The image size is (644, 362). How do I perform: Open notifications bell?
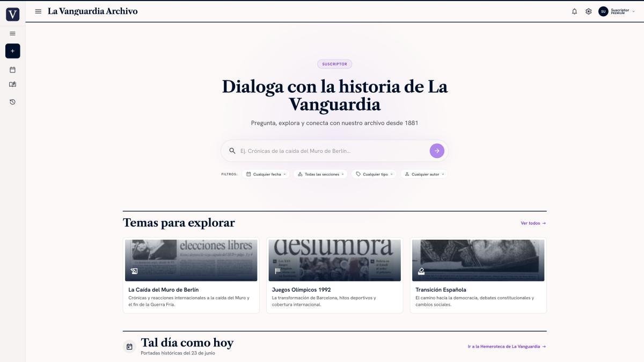click(x=574, y=11)
